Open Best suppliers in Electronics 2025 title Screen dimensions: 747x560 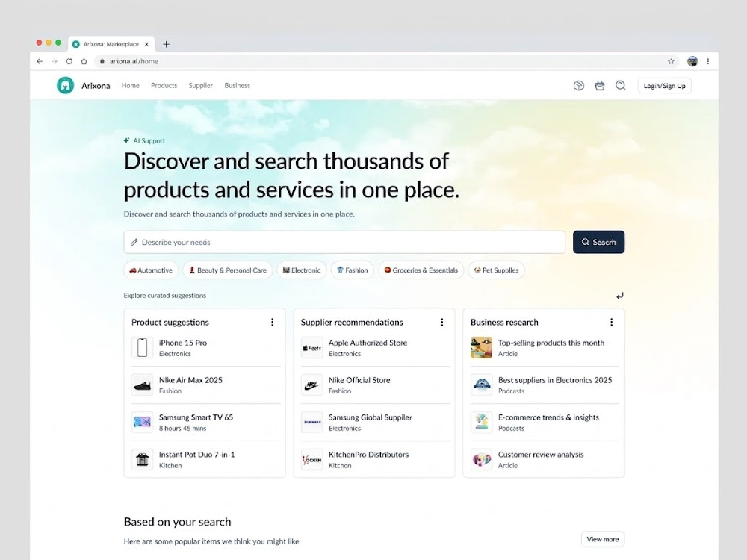point(555,380)
